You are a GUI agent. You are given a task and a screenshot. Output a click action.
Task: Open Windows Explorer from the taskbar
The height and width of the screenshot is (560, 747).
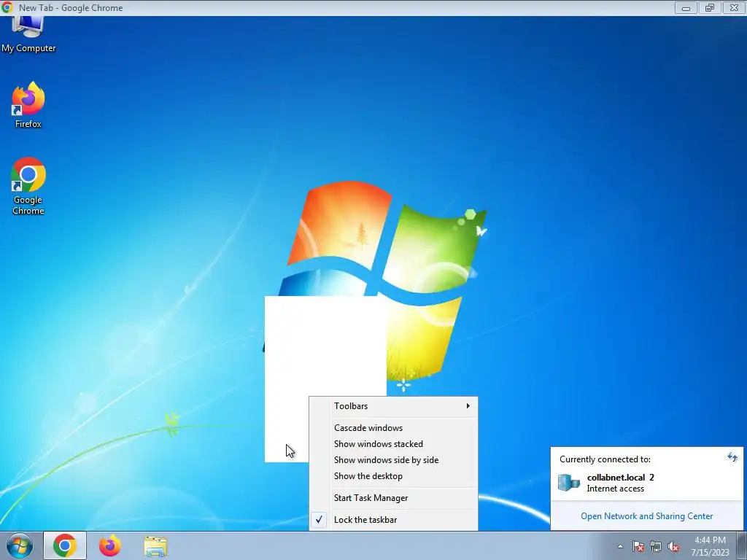point(155,546)
